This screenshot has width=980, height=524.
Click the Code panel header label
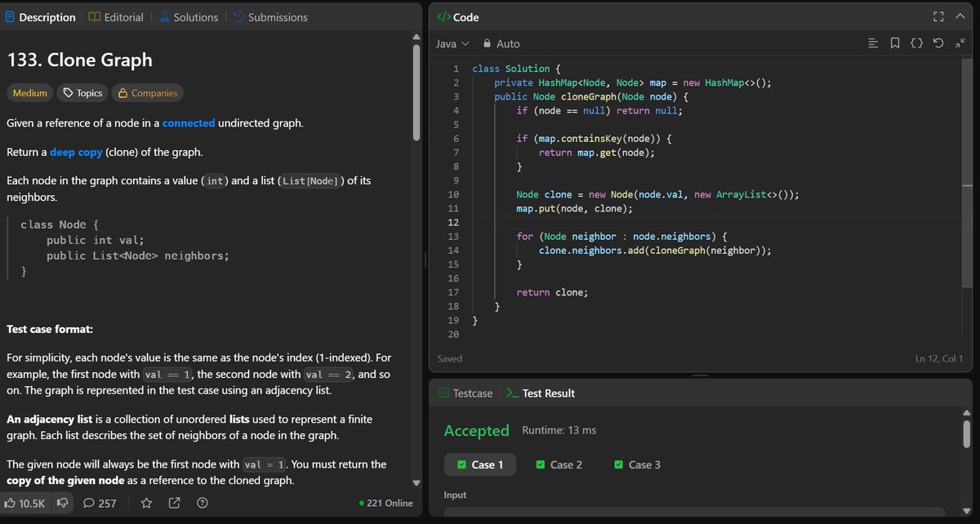point(458,17)
